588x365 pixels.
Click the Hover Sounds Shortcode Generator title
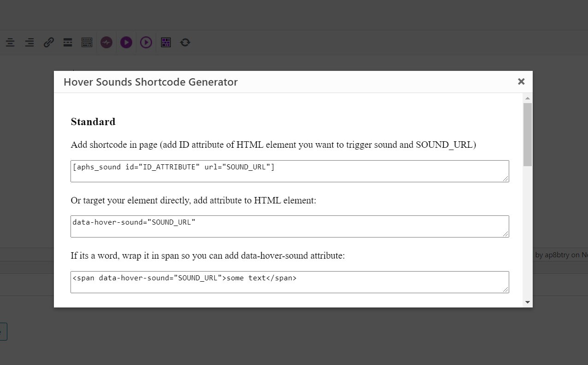pos(151,82)
